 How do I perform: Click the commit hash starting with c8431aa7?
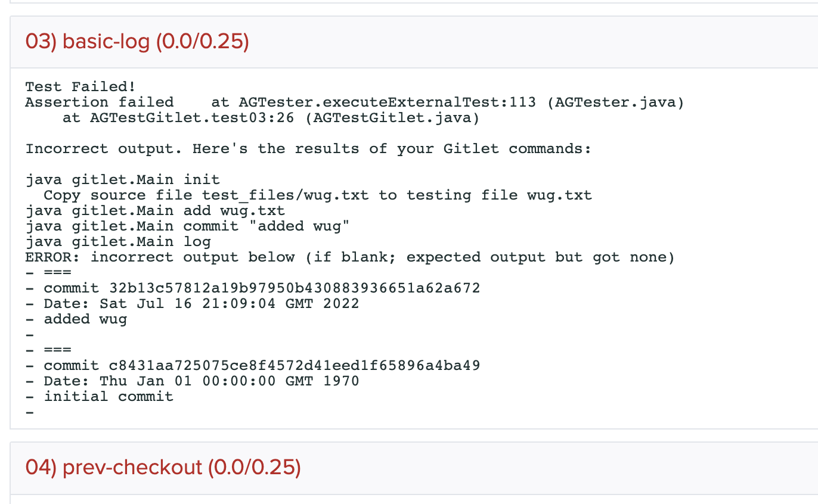[295, 365]
